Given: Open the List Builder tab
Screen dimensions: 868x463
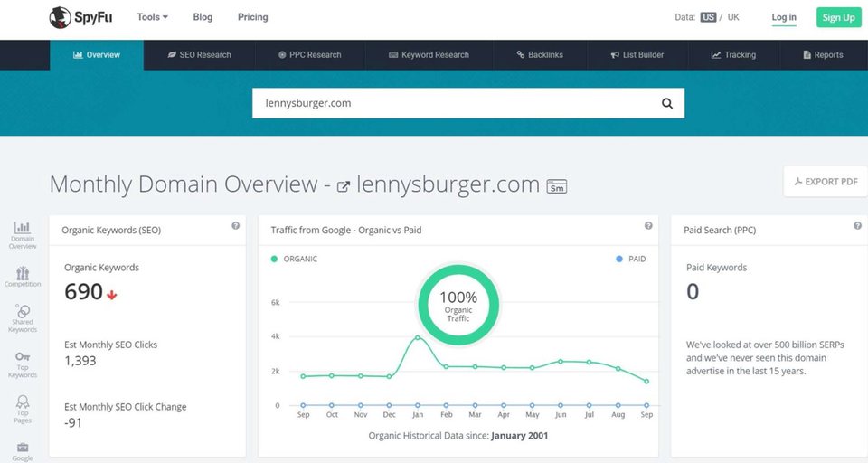Looking at the screenshot, I should click(x=637, y=55).
